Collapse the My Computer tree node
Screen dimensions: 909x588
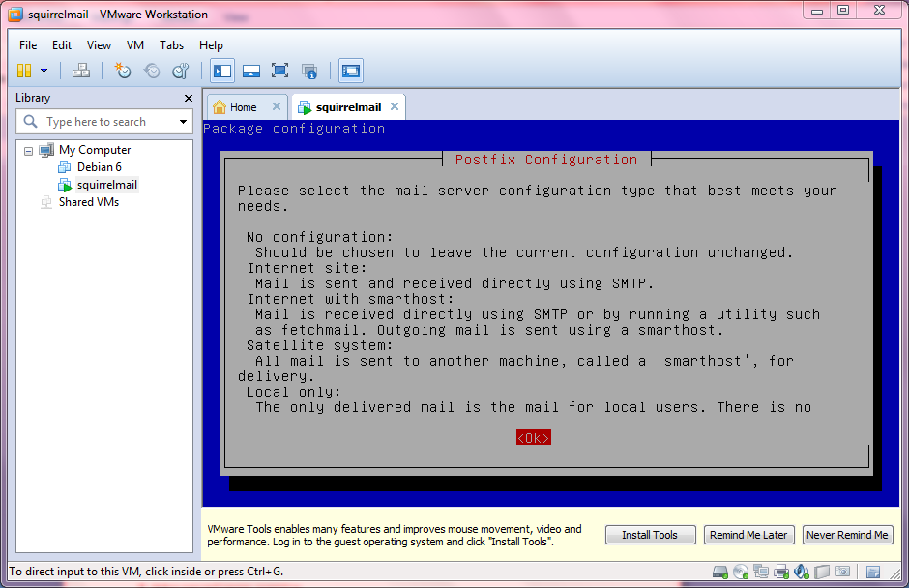(x=28, y=151)
